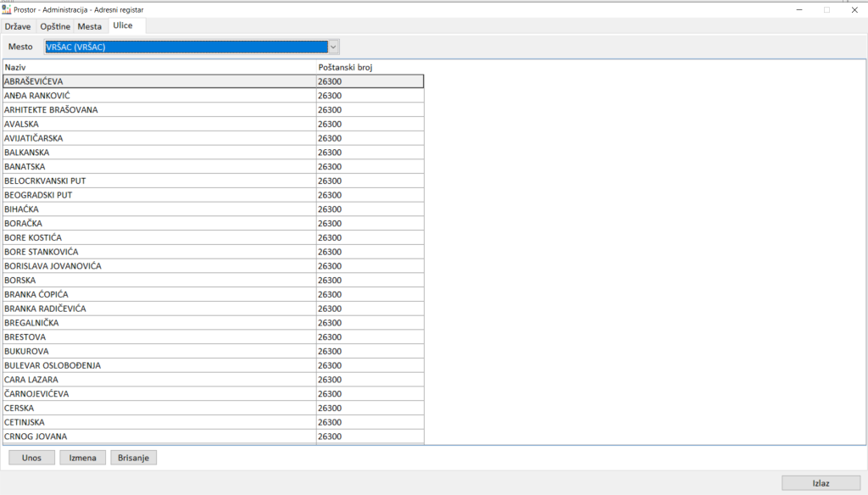Open the Mesta tab
This screenshot has height=495, width=868.
[90, 26]
